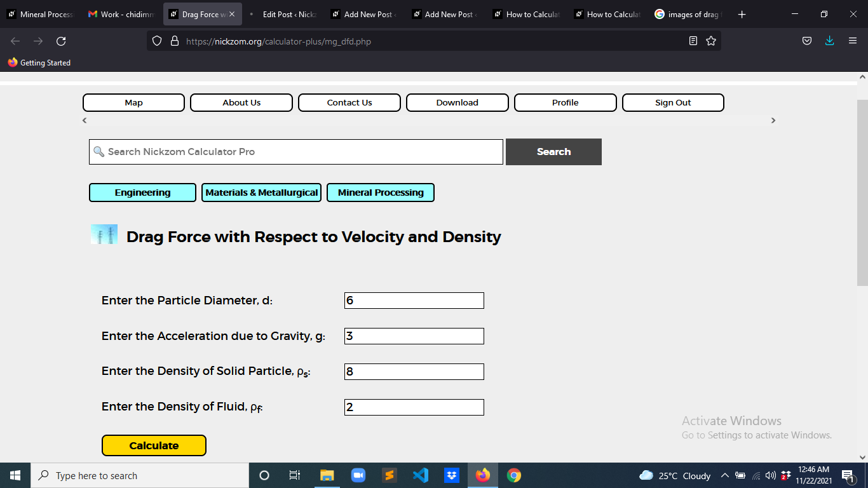Open Sublime Text from the taskbar
The height and width of the screenshot is (488, 868).
390,475
